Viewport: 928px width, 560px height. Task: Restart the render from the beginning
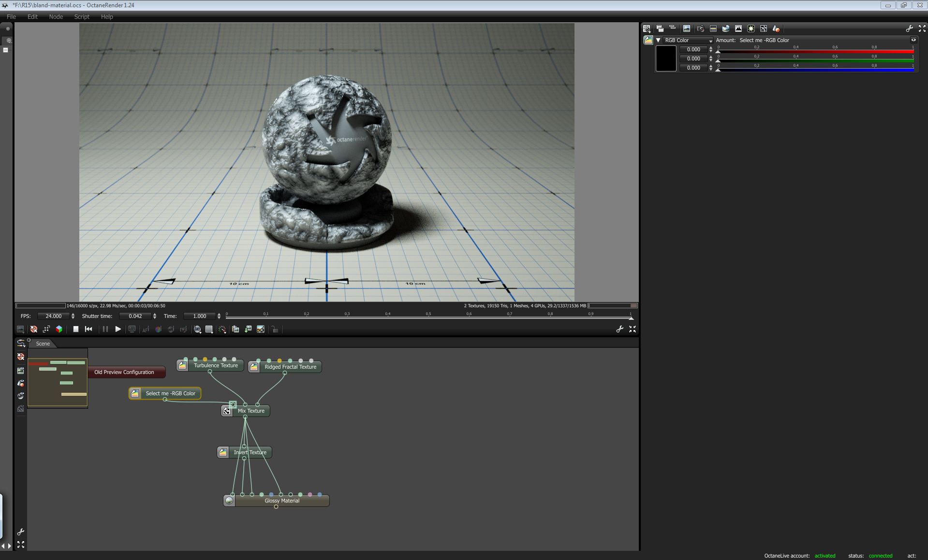coord(88,329)
